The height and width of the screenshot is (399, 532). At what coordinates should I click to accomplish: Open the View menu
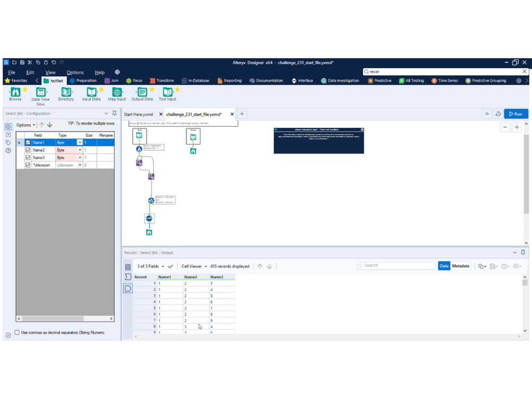50,72
